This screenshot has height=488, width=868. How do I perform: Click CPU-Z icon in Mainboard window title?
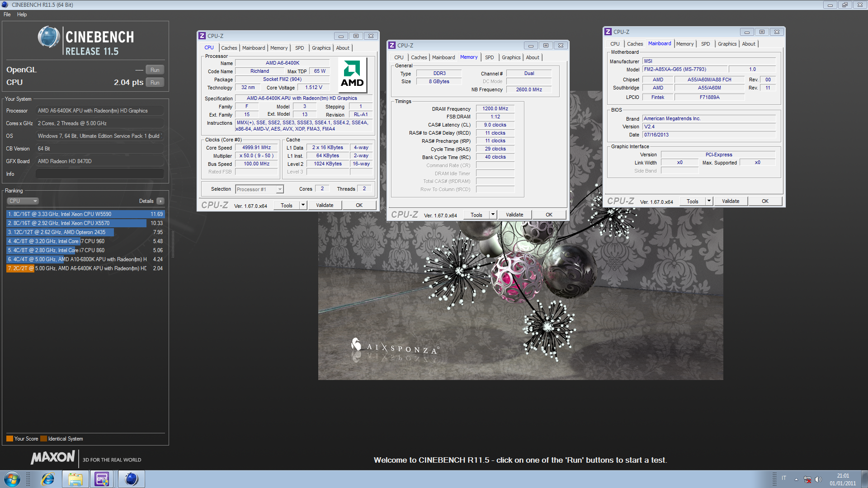(x=609, y=32)
